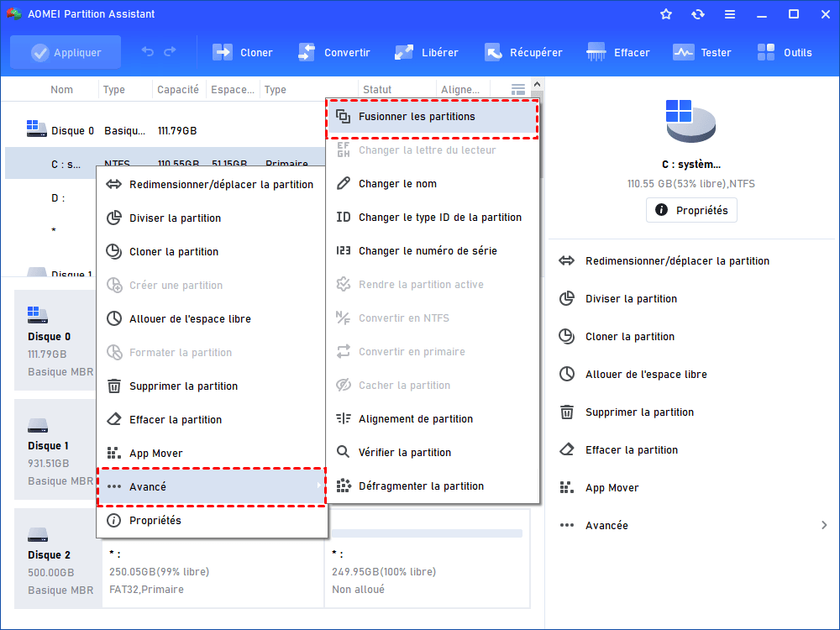
Task: Click the Propriétés button in right panel
Action: [x=691, y=210]
